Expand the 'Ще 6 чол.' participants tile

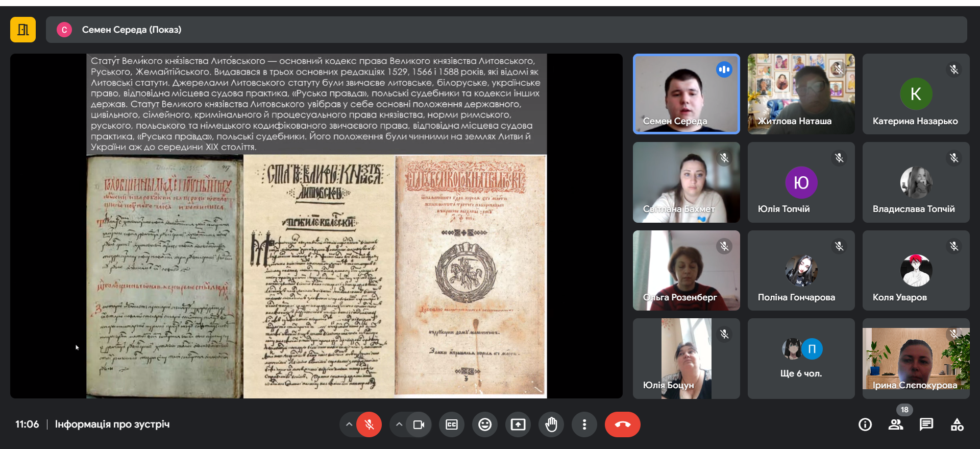point(801,359)
